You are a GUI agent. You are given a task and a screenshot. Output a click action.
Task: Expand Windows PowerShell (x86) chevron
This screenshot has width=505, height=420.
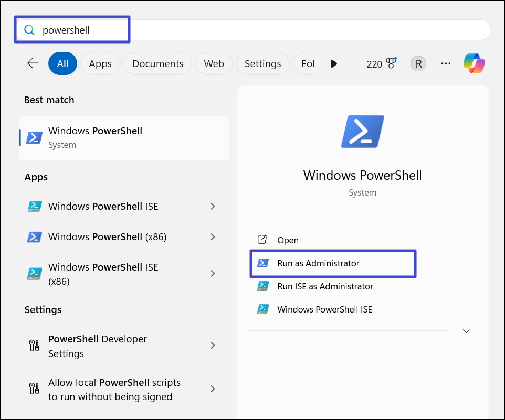click(213, 237)
